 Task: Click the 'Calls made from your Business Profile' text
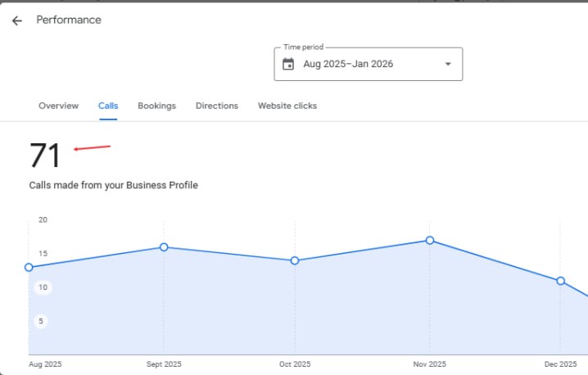114,185
